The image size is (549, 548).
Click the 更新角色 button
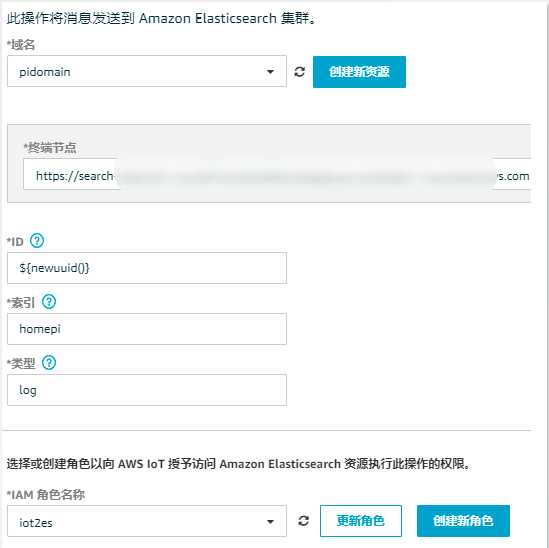361,521
